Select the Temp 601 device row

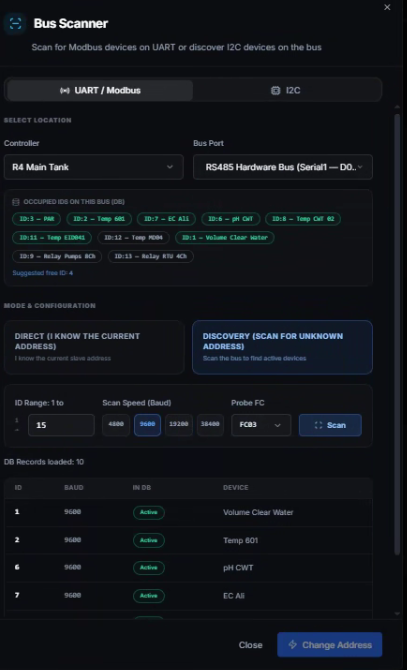[x=188, y=541]
